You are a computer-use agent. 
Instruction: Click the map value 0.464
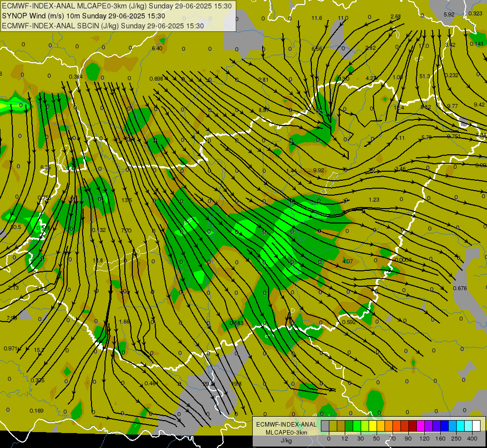[x=151, y=383]
